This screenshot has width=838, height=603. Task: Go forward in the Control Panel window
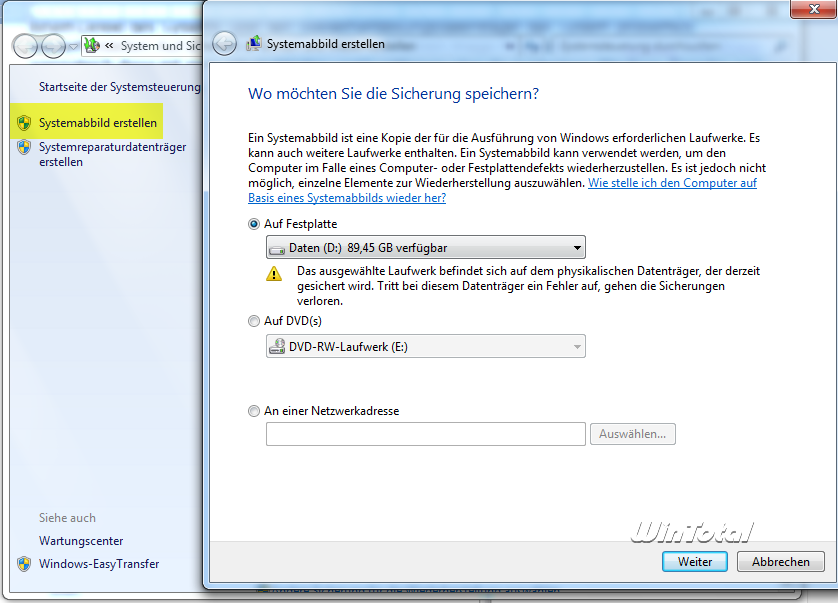[x=53, y=46]
